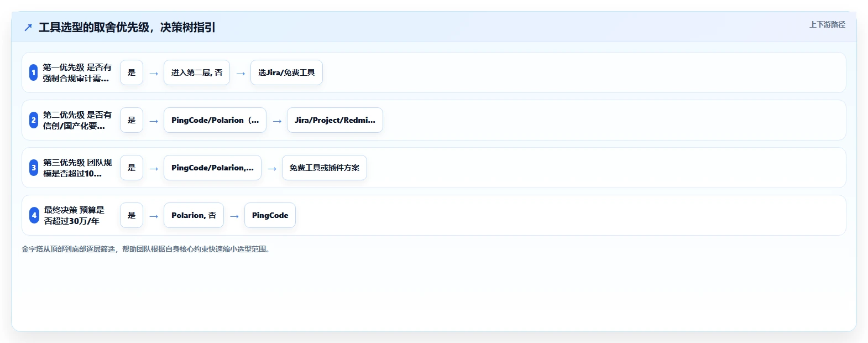Click the 第一优先级 是否有强制合规审计 text

coord(77,72)
